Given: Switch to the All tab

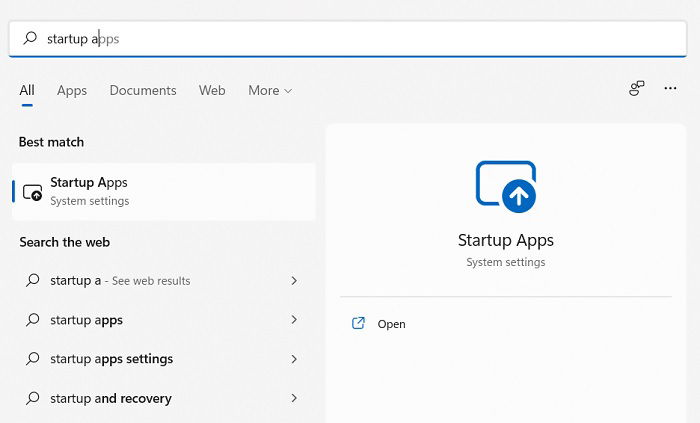Looking at the screenshot, I should click(27, 91).
